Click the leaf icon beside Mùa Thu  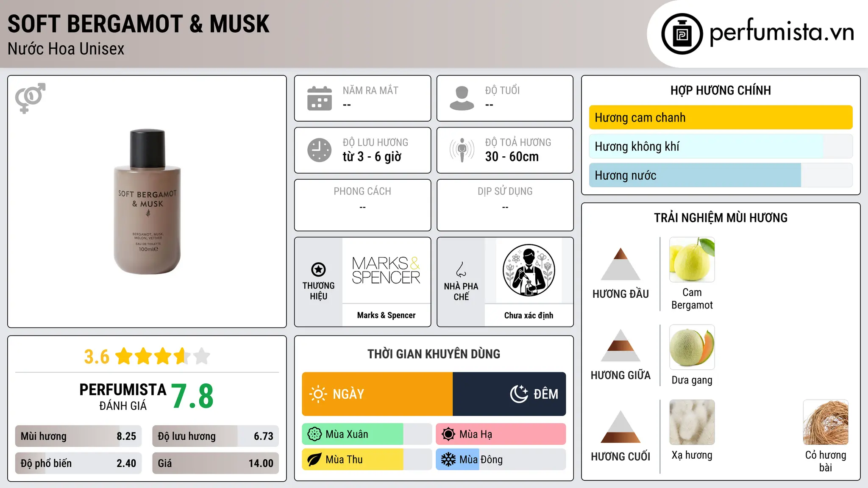(x=314, y=460)
